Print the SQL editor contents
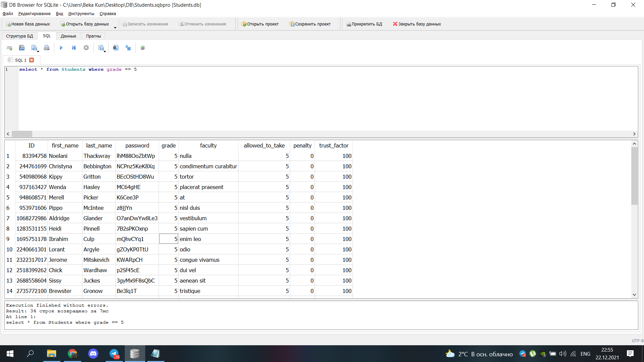644x362 pixels. [x=47, y=48]
